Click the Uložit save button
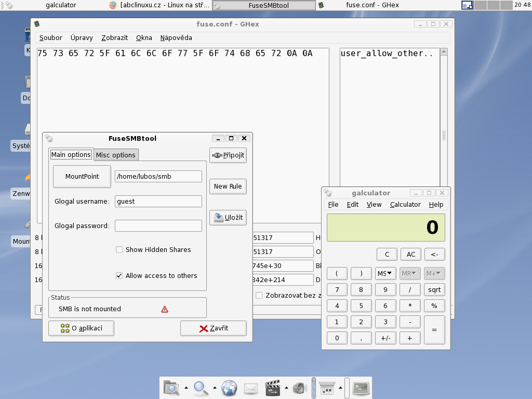This screenshot has height=399, width=532. 228,218
